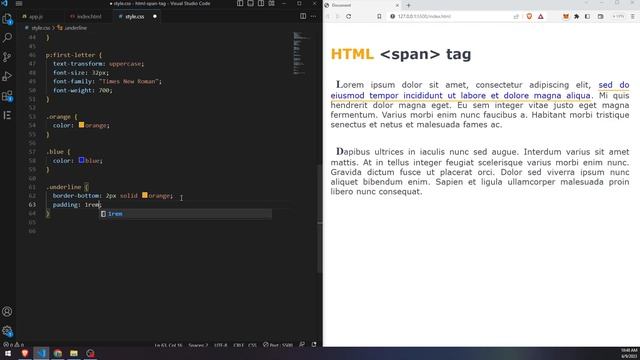Open notifications bell in status bar
Screen dimensions: 640x360
coord(314,344)
